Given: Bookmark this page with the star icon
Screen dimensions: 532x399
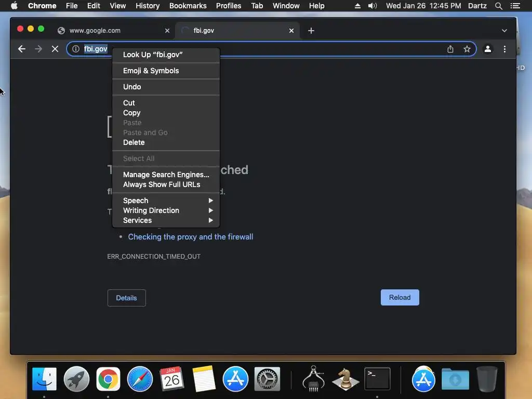Looking at the screenshot, I should click(x=467, y=49).
